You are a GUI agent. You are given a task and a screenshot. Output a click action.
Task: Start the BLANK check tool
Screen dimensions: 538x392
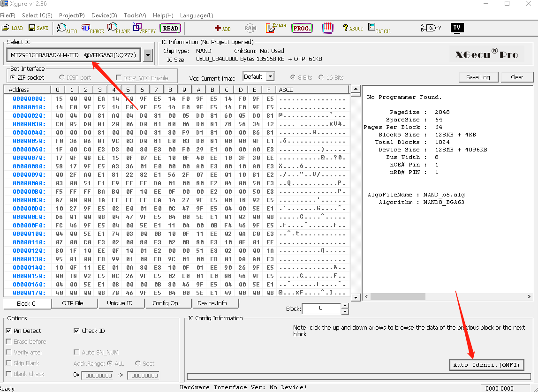coord(119,29)
